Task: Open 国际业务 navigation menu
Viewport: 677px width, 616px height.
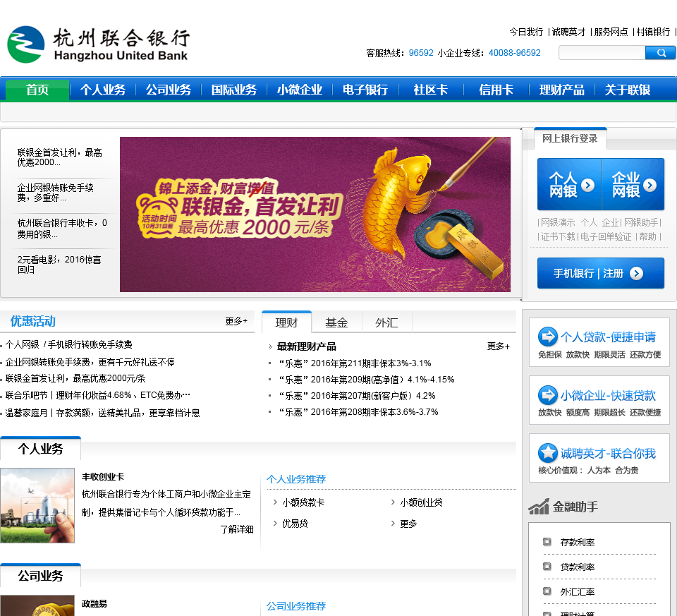Action: point(234,90)
